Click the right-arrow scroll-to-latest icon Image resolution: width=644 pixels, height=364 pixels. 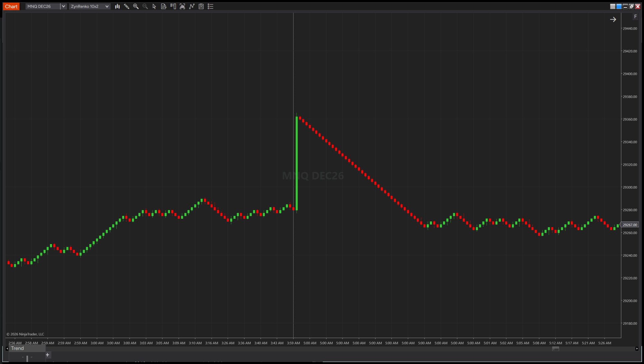(613, 19)
